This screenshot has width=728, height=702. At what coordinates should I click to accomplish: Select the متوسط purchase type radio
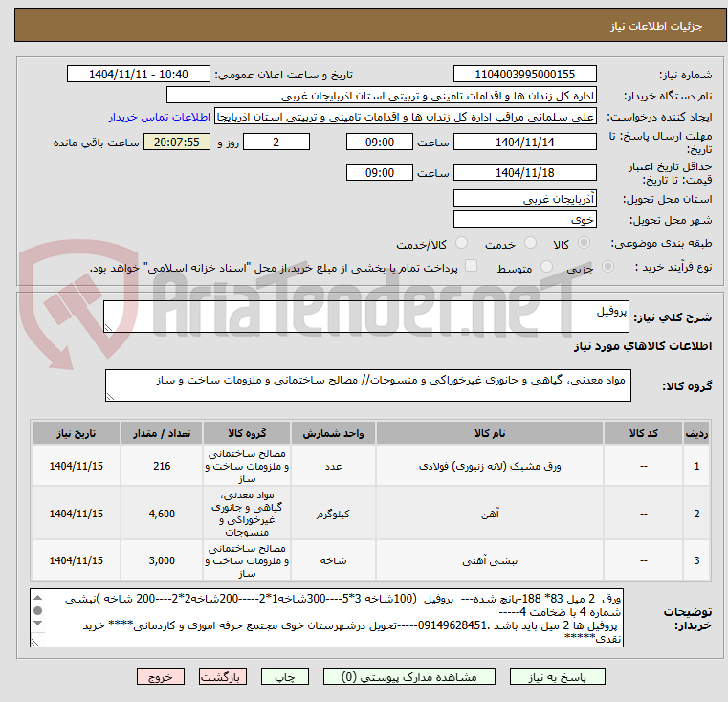point(546,267)
